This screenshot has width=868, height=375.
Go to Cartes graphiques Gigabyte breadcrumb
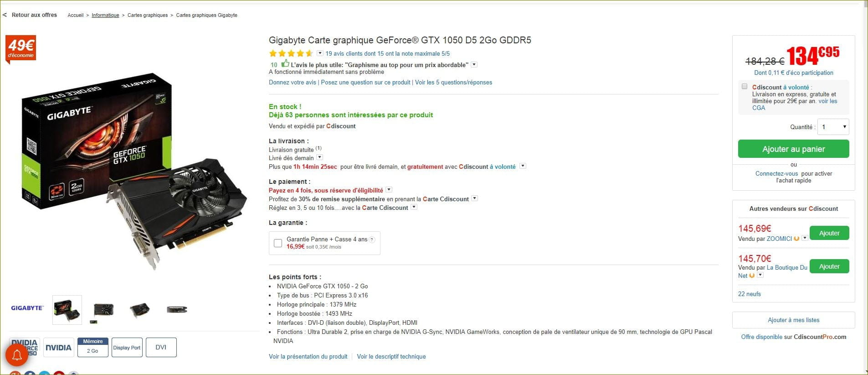click(207, 15)
